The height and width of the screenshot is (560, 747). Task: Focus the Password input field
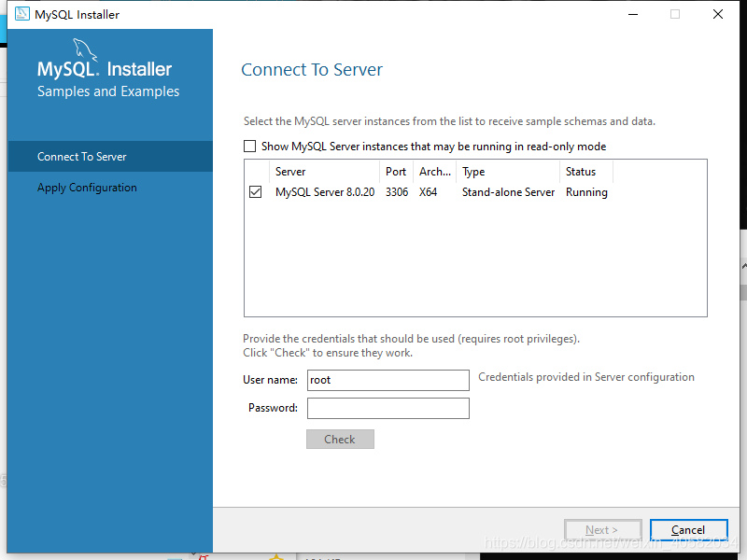click(x=388, y=408)
